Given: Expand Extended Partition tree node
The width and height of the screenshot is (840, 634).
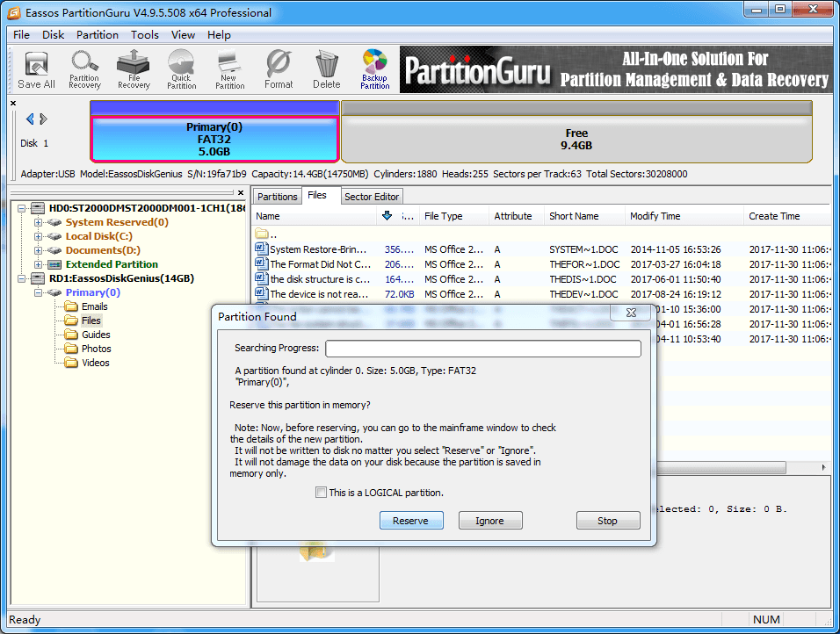Looking at the screenshot, I should (x=38, y=264).
